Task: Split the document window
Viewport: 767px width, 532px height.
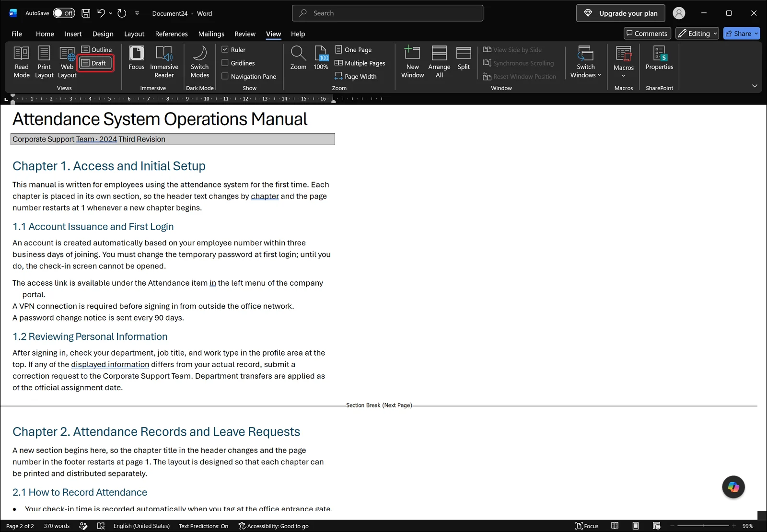Action: (464, 58)
